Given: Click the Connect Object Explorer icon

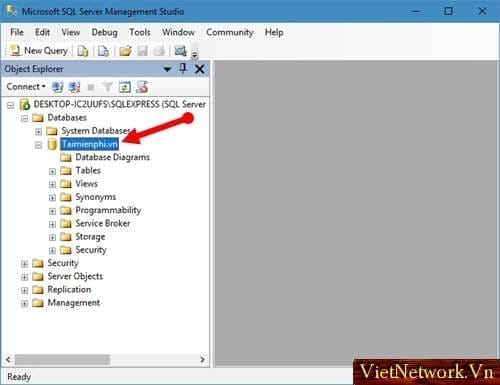Looking at the screenshot, I should pos(58,87).
